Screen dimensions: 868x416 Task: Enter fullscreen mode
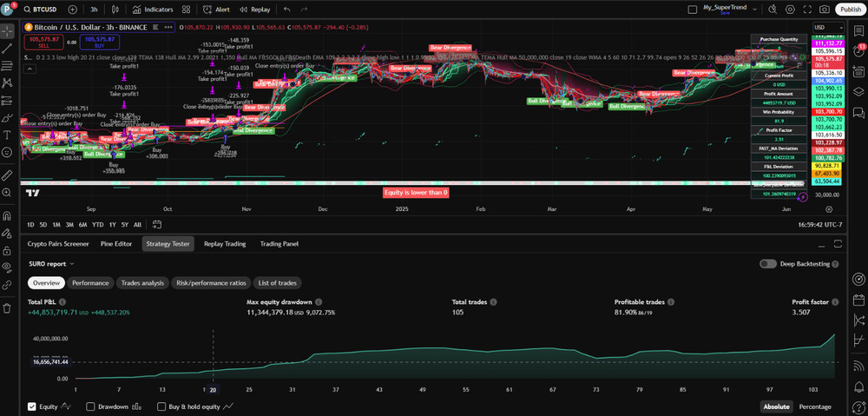click(807, 10)
